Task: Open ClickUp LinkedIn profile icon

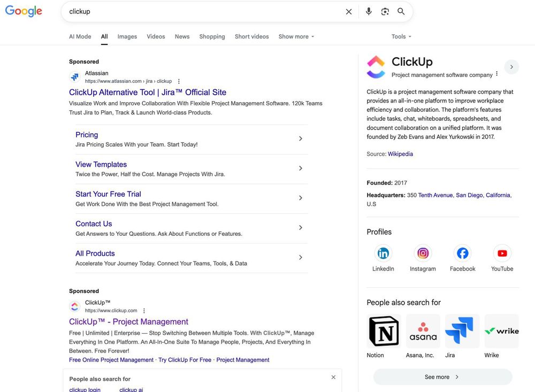Action: click(383, 253)
